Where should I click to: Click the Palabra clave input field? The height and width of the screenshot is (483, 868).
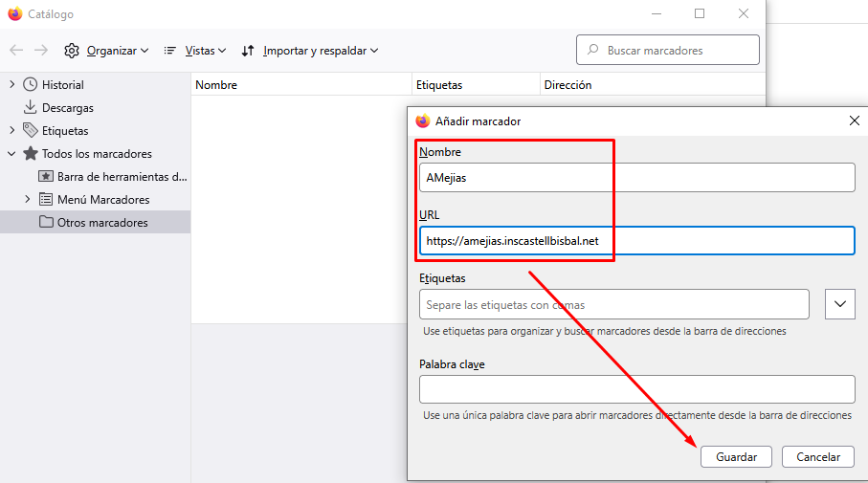click(636, 389)
